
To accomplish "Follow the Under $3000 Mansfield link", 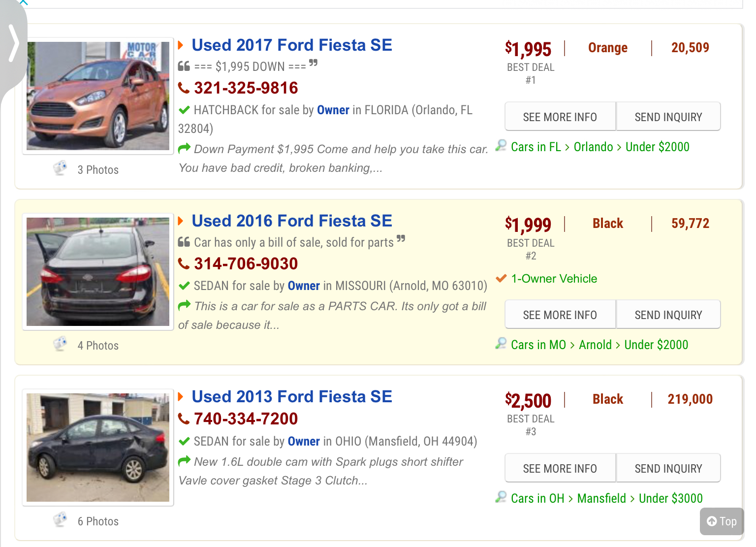I will pyautogui.click(x=670, y=498).
